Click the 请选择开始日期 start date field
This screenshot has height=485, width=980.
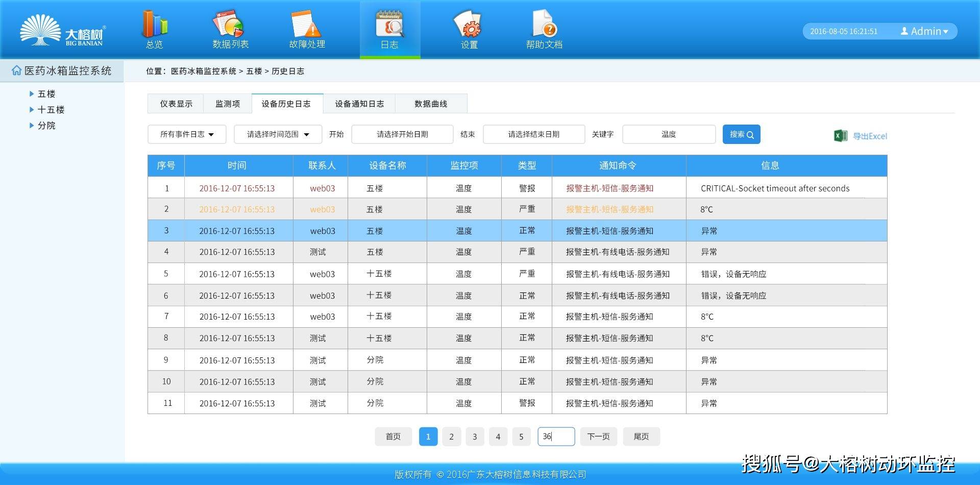pyautogui.click(x=402, y=134)
